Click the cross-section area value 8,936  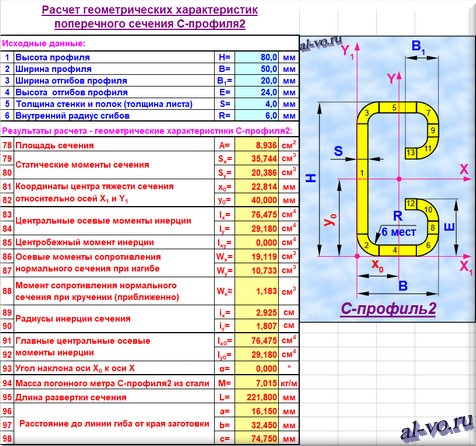pyautogui.click(x=256, y=145)
